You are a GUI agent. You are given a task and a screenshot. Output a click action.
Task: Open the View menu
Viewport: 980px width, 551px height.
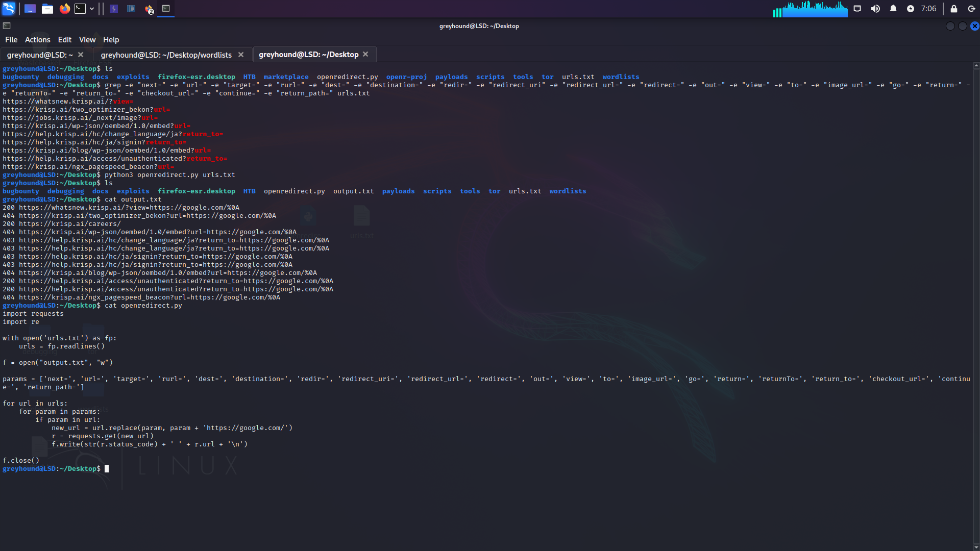87,40
